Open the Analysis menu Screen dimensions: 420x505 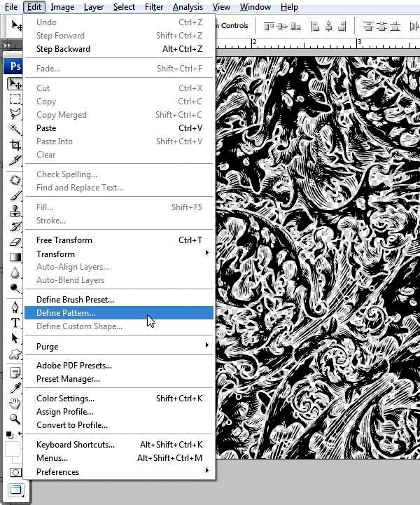click(188, 7)
